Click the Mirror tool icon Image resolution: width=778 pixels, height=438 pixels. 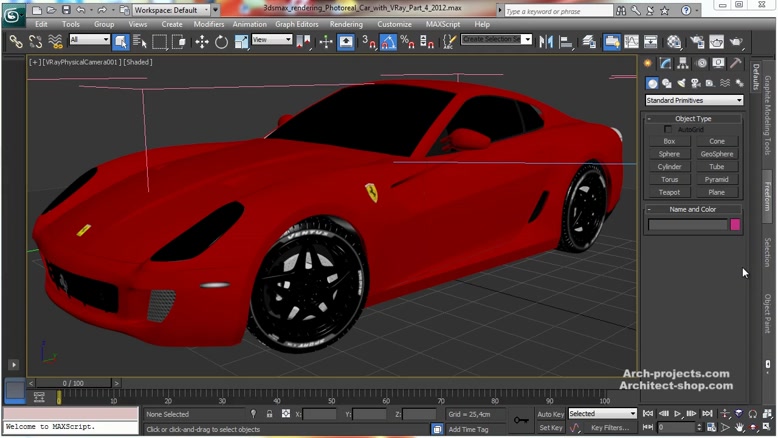click(546, 42)
